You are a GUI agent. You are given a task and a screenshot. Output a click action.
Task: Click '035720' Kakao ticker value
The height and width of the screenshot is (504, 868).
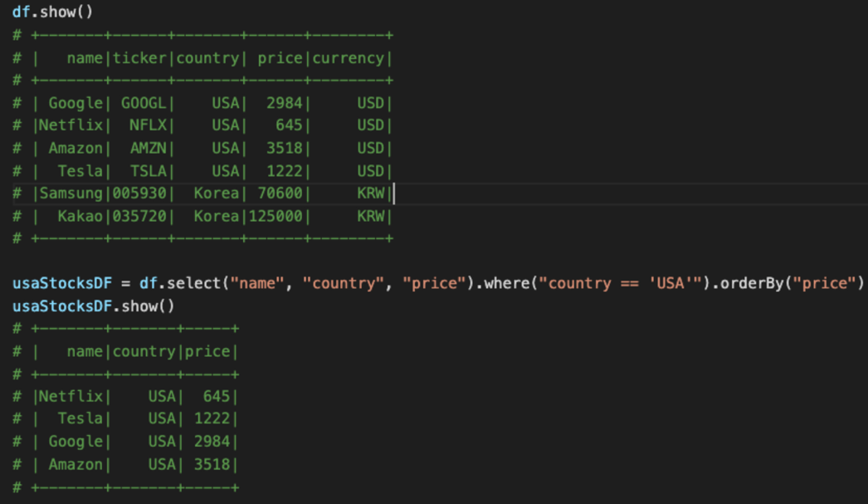pos(139,216)
